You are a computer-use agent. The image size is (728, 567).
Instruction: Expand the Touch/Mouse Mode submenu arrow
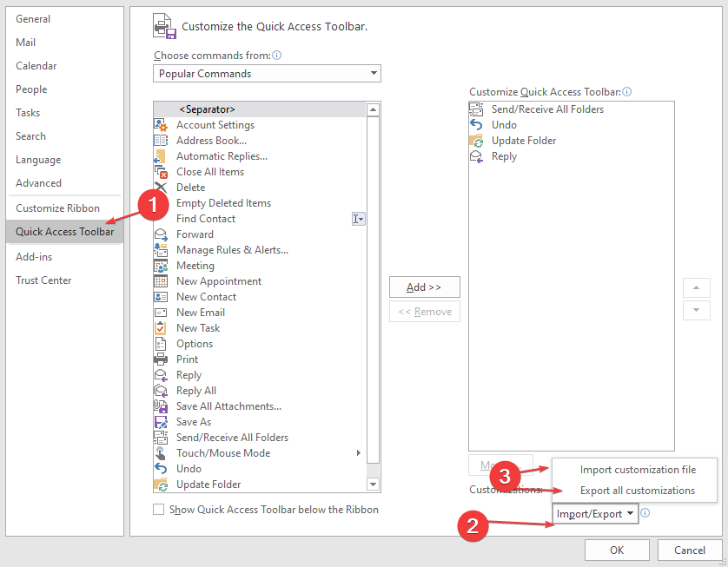359,453
